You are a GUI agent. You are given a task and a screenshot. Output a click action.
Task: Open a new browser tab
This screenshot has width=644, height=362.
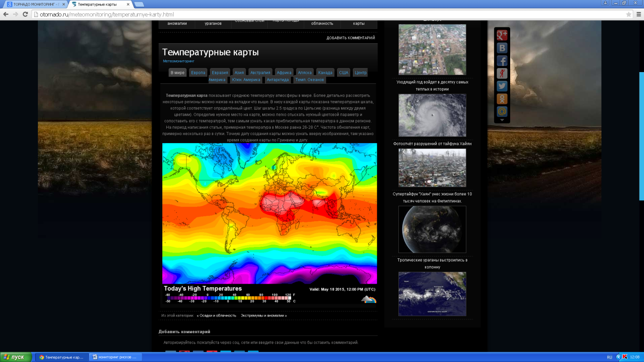(x=139, y=4)
